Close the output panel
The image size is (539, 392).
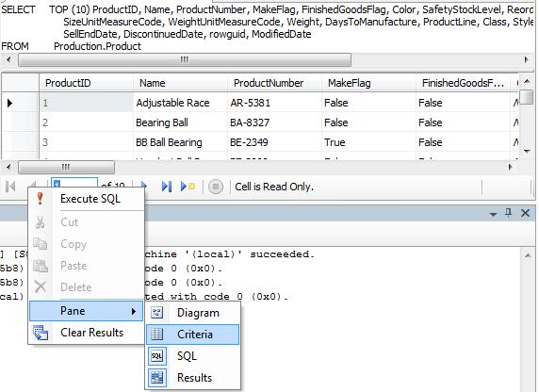click(525, 213)
